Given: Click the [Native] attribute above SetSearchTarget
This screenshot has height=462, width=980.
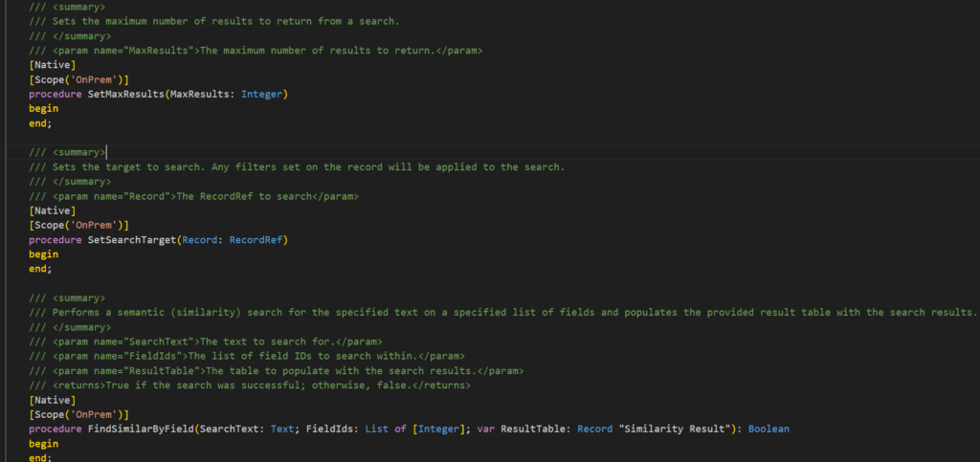Looking at the screenshot, I should coord(47,210).
